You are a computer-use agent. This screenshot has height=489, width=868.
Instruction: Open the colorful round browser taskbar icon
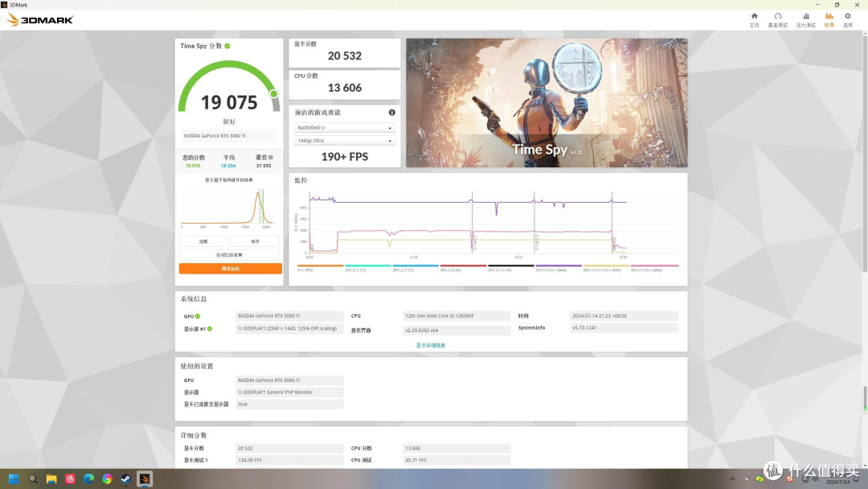coord(108,479)
